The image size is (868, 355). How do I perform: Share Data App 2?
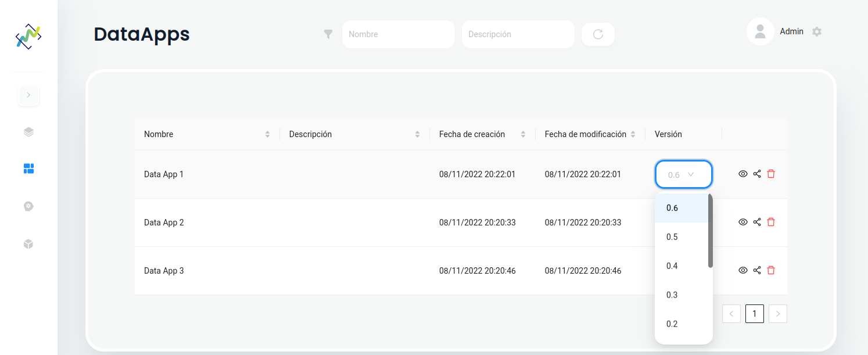pos(757,222)
